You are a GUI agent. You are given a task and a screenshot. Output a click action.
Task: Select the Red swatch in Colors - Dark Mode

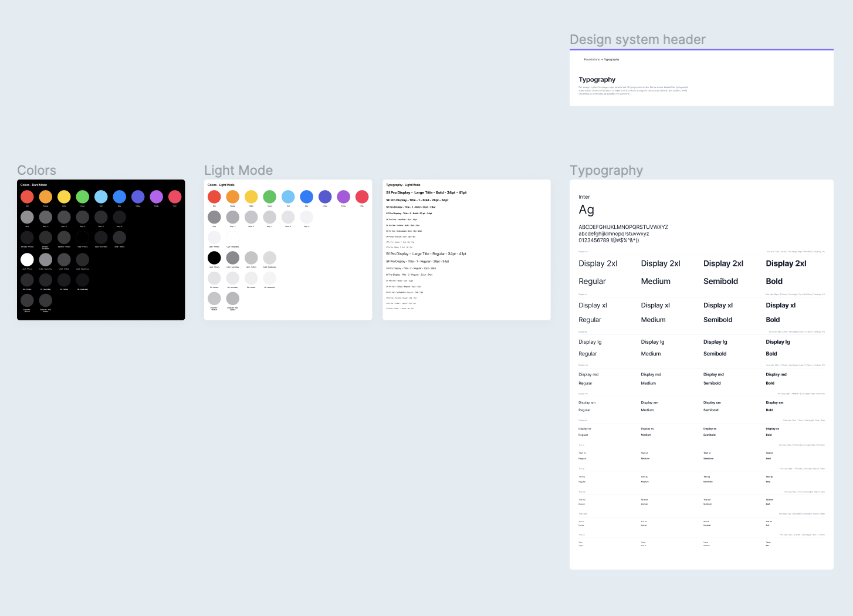(x=27, y=196)
